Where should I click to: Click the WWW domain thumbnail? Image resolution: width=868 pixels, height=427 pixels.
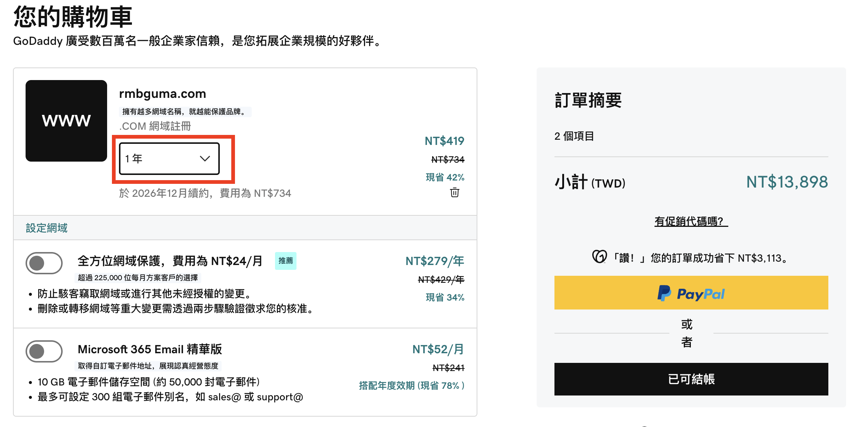pos(66,121)
